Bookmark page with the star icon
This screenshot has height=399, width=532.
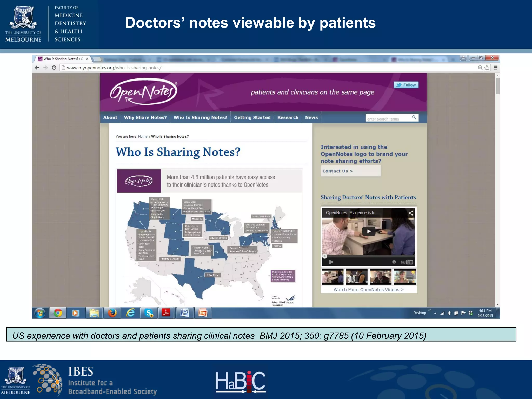pyautogui.click(x=487, y=68)
